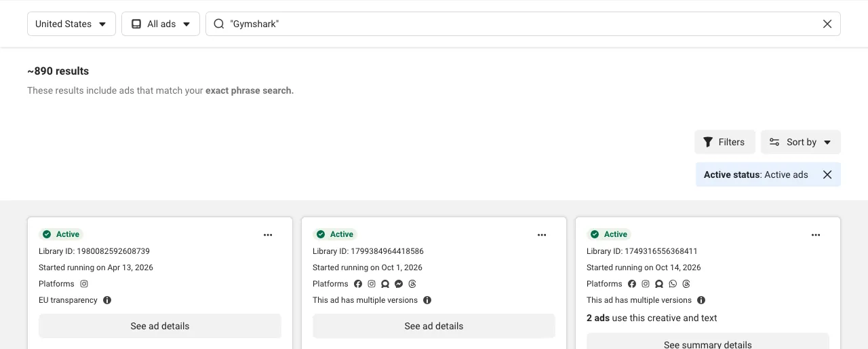
Task: Click "2 ads use this creative and text"
Action: (x=652, y=318)
